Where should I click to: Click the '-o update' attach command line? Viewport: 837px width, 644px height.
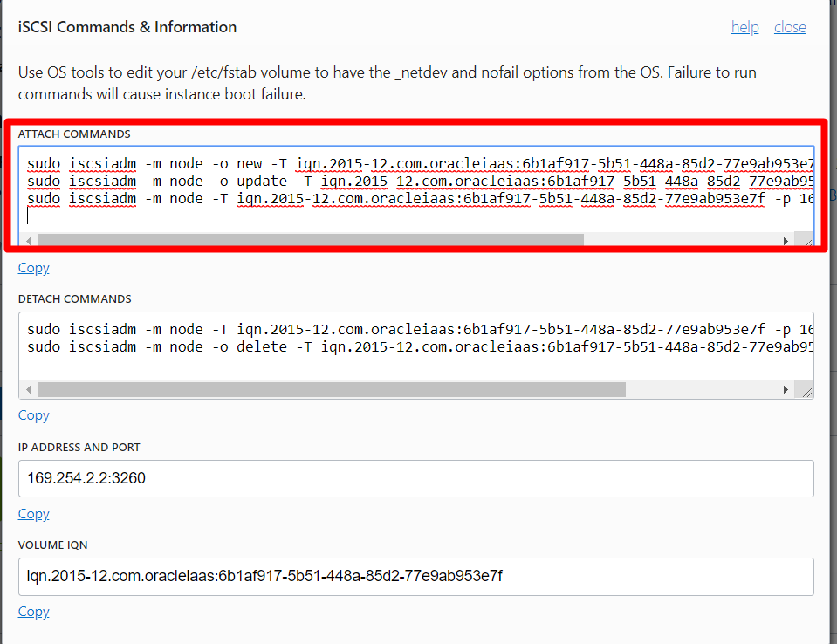(420, 182)
